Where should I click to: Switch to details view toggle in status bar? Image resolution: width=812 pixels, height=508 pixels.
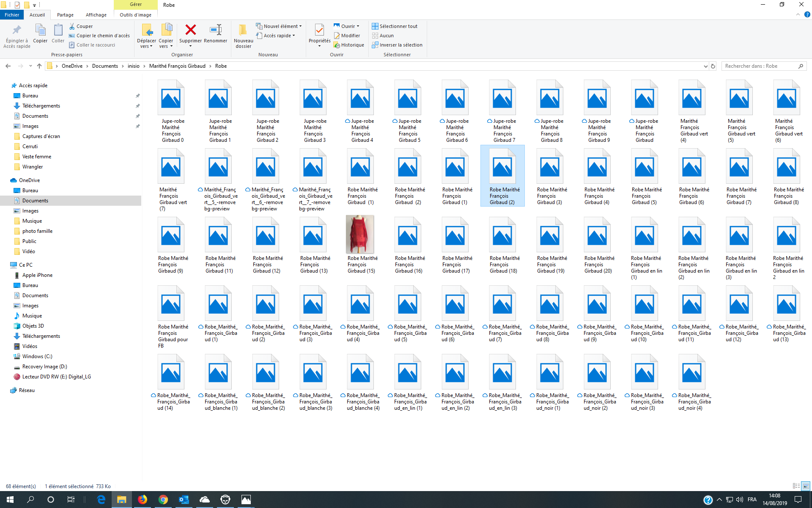[x=796, y=486]
